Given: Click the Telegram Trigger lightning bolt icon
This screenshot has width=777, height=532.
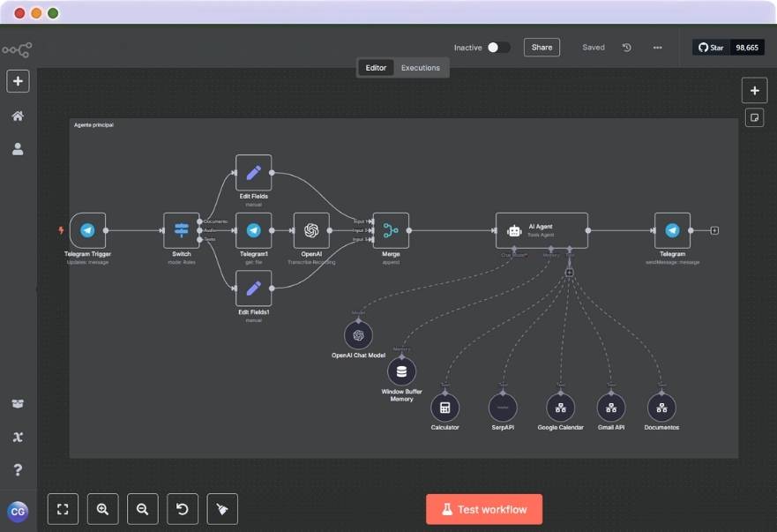Looking at the screenshot, I should (61, 230).
